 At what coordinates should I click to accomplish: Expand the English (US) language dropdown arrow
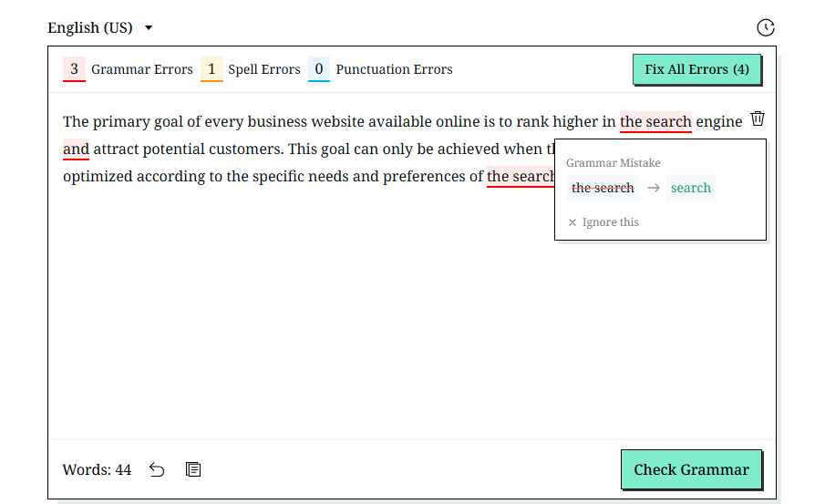tap(149, 27)
